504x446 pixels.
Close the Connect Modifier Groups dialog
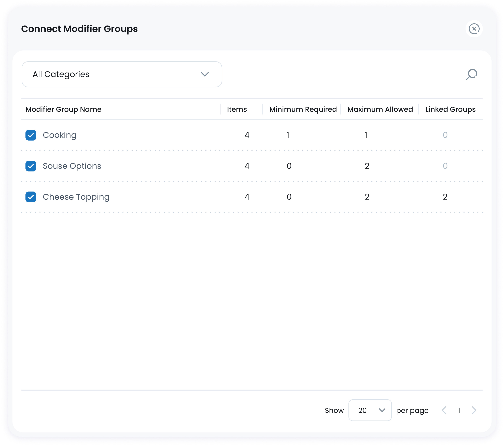474,29
